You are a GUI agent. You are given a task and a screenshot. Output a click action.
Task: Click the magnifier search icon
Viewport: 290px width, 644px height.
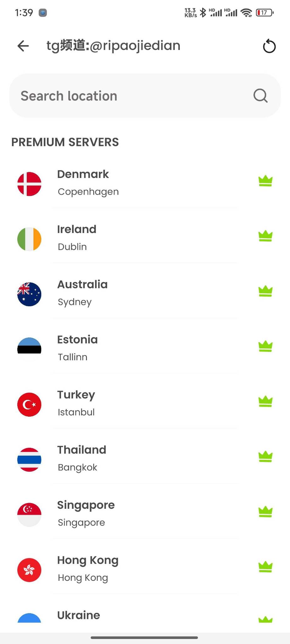tap(260, 96)
